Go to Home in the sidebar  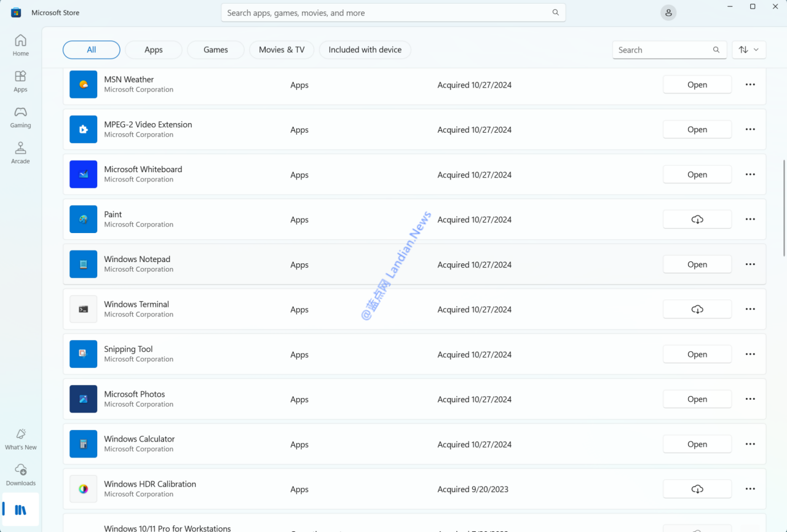20,45
